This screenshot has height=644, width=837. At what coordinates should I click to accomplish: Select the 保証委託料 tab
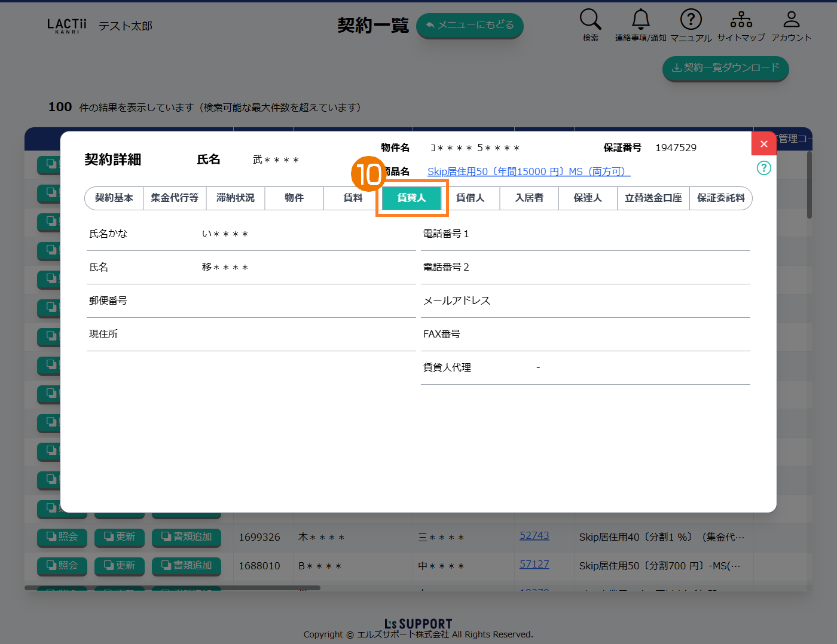pos(720,198)
